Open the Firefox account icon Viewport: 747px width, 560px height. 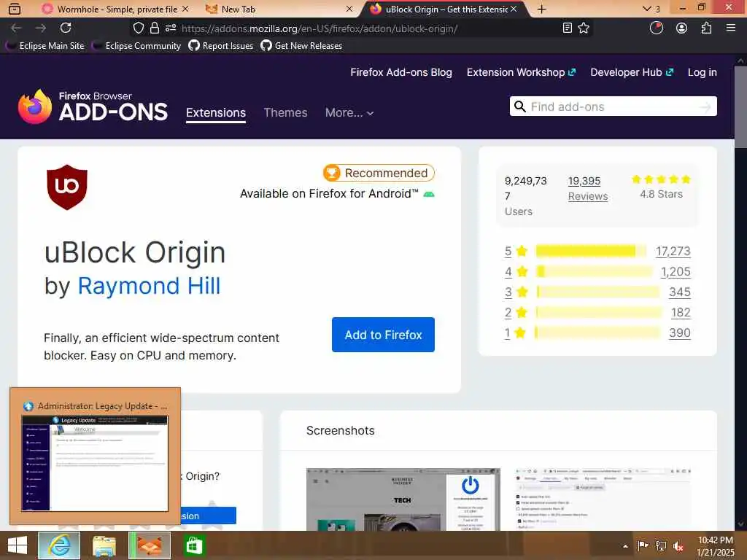(x=682, y=28)
